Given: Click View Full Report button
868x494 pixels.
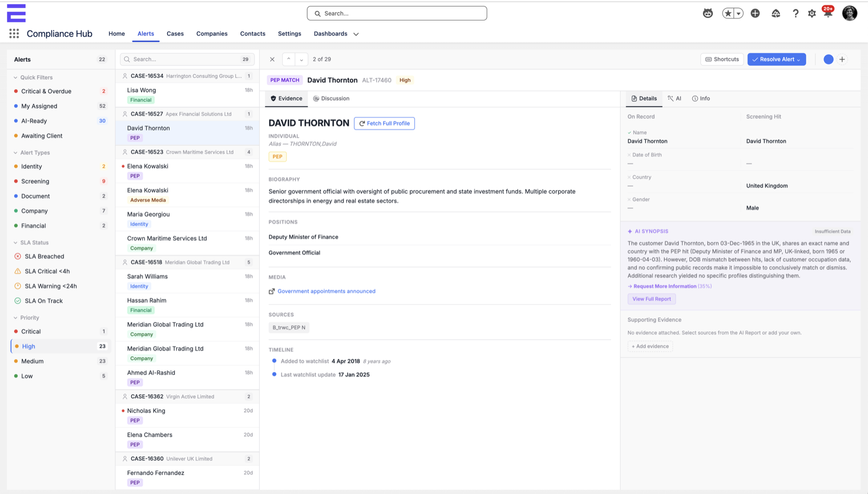Looking at the screenshot, I should pos(652,299).
